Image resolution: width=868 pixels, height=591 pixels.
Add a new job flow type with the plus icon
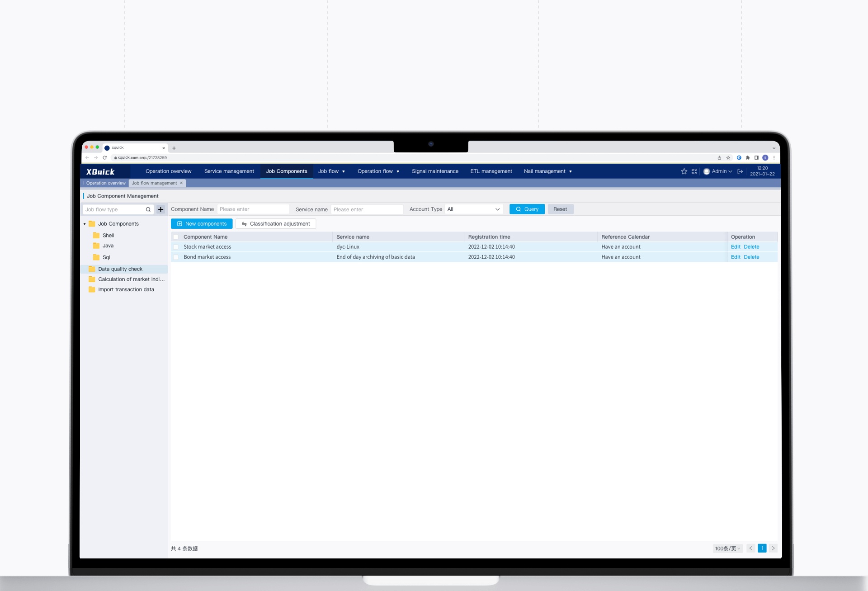click(x=160, y=209)
